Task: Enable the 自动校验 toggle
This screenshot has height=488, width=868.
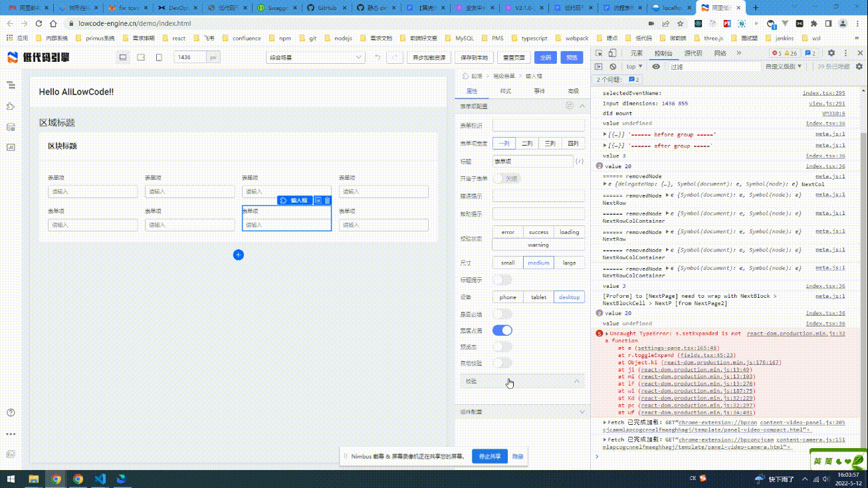Action: coord(502,363)
